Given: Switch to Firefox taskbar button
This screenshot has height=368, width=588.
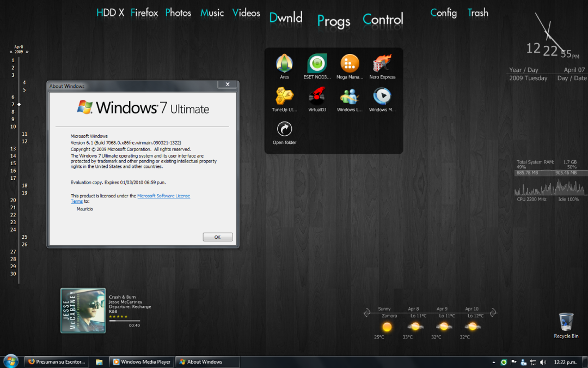Looking at the screenshot, I should click(x=57, y=362).
